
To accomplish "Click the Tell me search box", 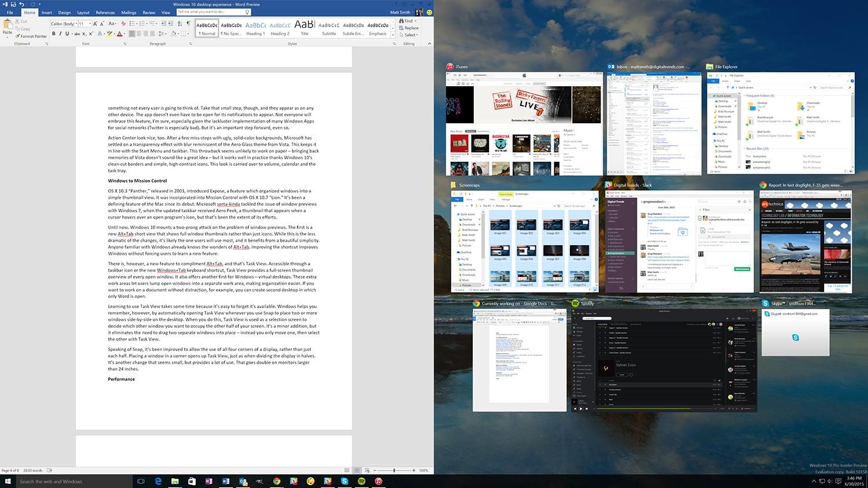I will point(213,12).
